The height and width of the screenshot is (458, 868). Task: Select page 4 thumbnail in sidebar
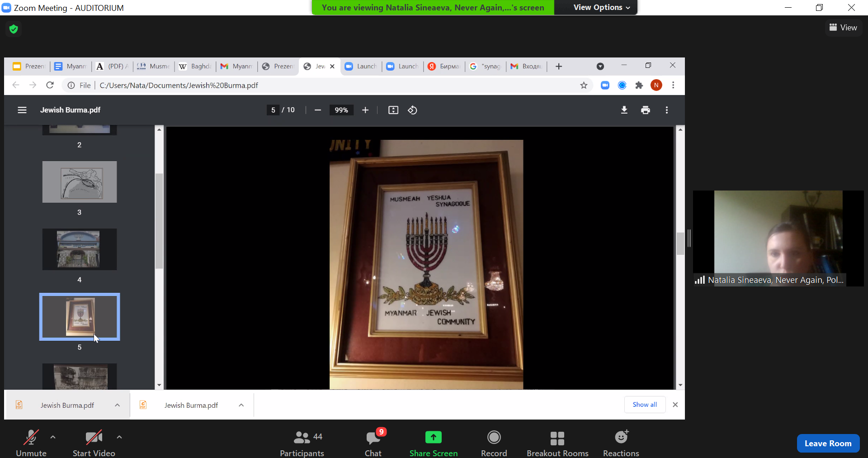80,249
